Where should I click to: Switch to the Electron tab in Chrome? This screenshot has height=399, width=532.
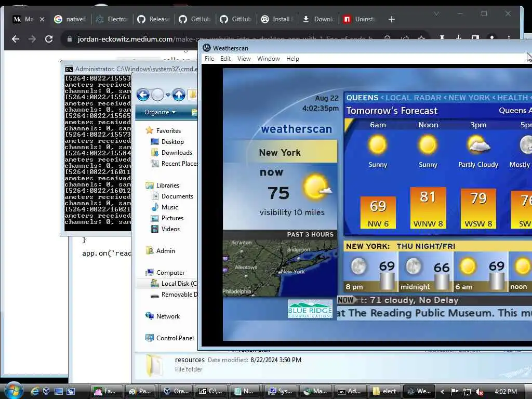112,19
